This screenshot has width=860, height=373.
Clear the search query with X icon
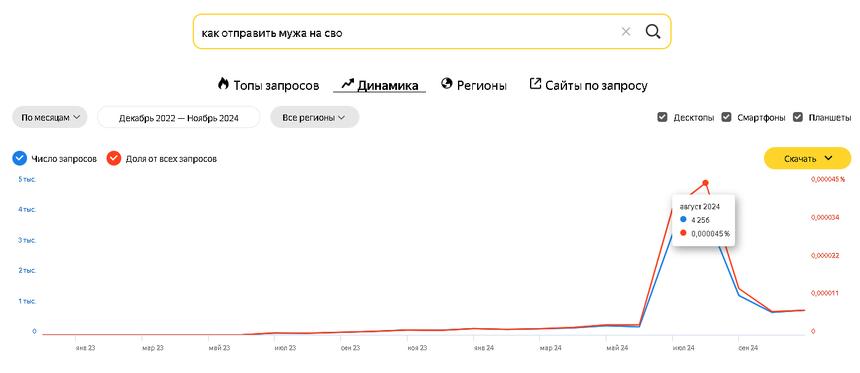click(x=626, y=32)
